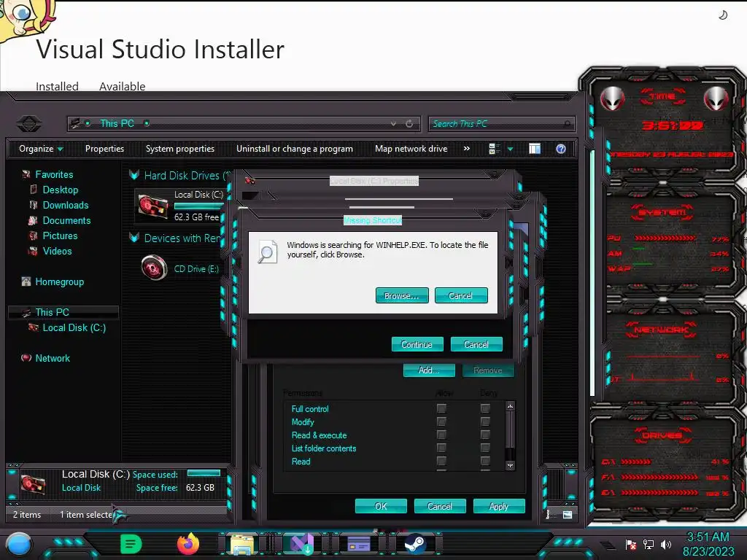Click Uninstall or change a program

[x=295, y=149]
